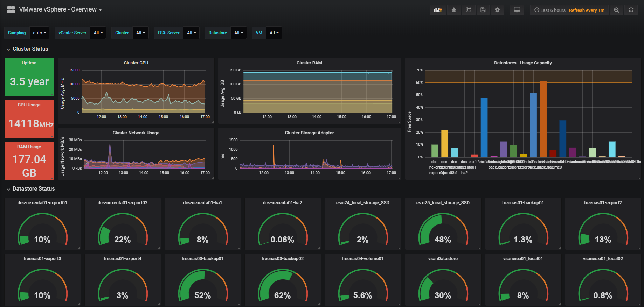Screen dimensions: 644x307
Task: Star this dashboard as favorite
Action: pyautogui.click(x=454, y=10)
